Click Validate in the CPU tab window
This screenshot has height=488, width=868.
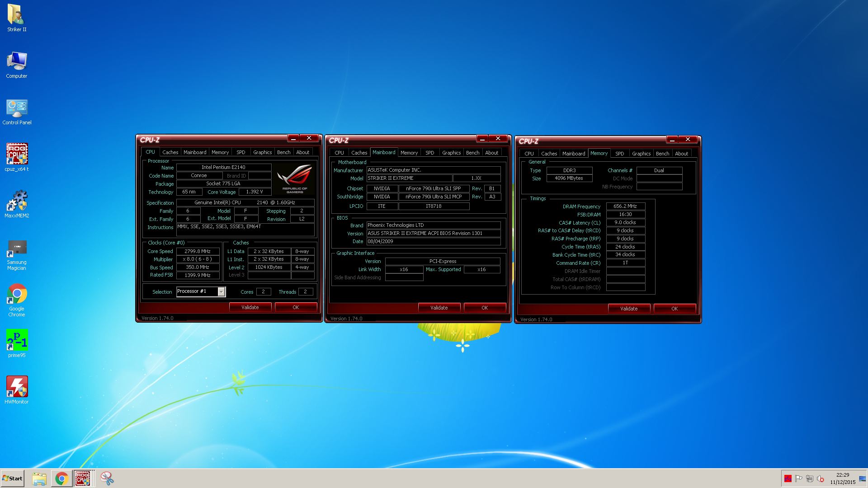coord(250,307)
